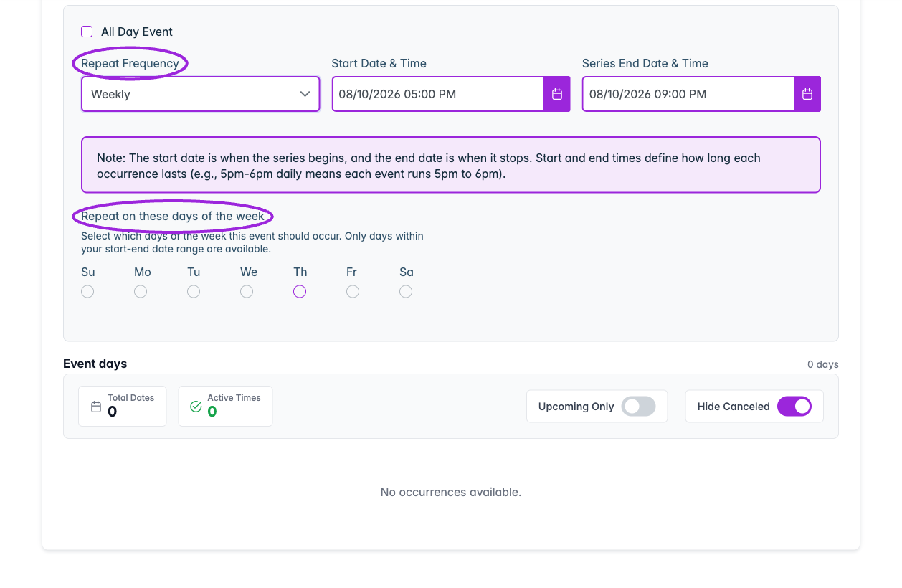The height and width of the screenshot is (588, 902).
Task: Open the Series End Date calendar icon
Action: (807, 94)
